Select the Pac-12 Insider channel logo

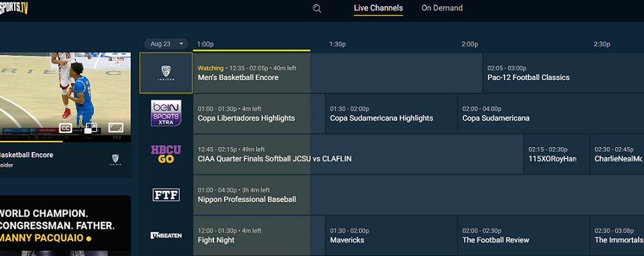[166, 73]
